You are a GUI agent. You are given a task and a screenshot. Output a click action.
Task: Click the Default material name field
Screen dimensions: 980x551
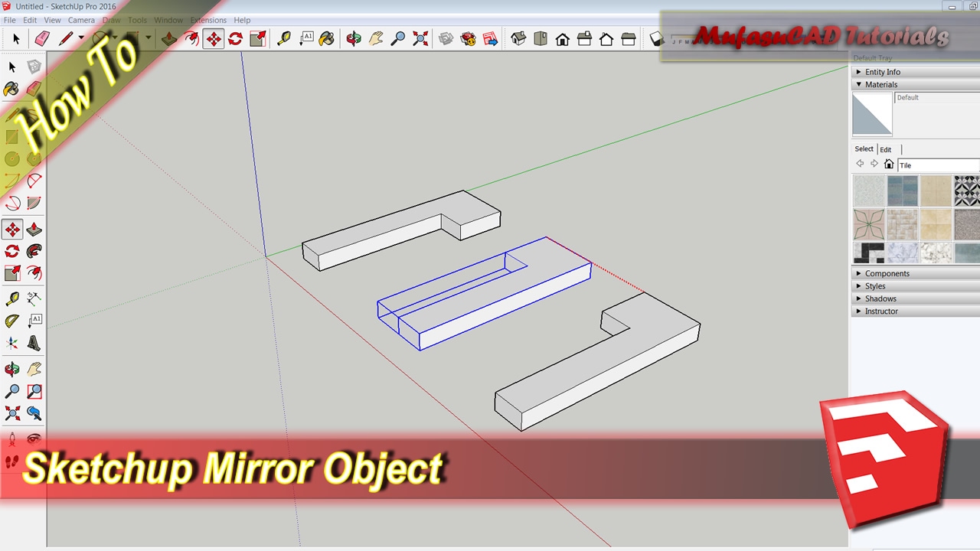(x=937, y=98)
